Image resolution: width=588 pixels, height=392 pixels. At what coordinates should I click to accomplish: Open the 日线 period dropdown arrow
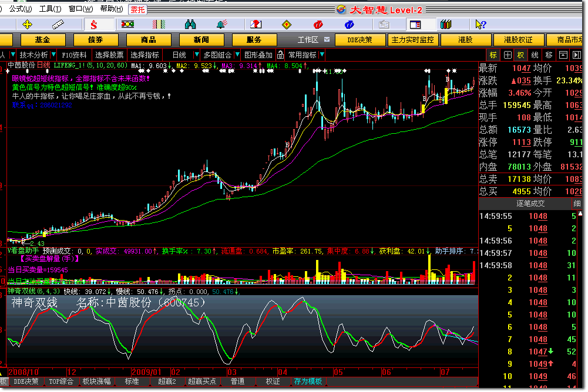tap(196, 55)
